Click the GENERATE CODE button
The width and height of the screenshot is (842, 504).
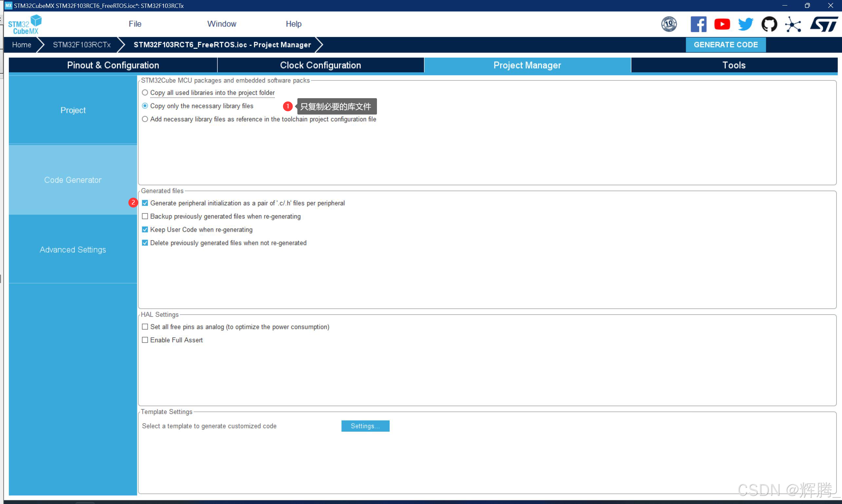(725, 45)
